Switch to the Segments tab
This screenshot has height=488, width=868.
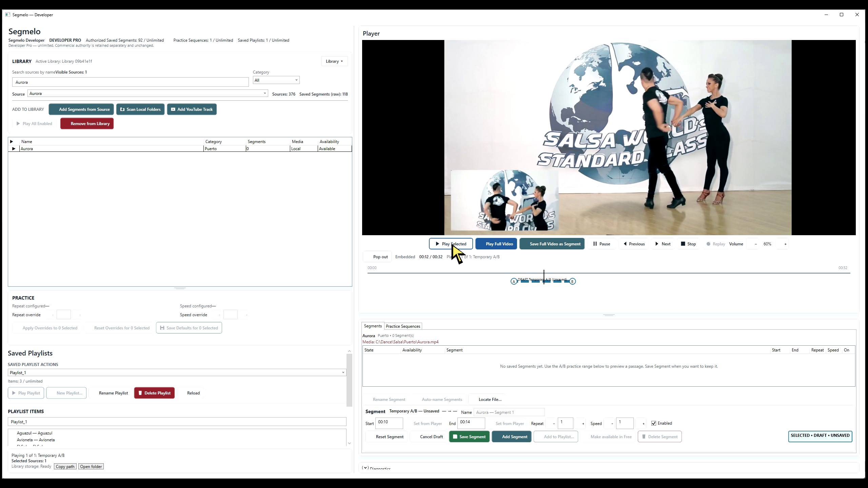click(373, 326)
